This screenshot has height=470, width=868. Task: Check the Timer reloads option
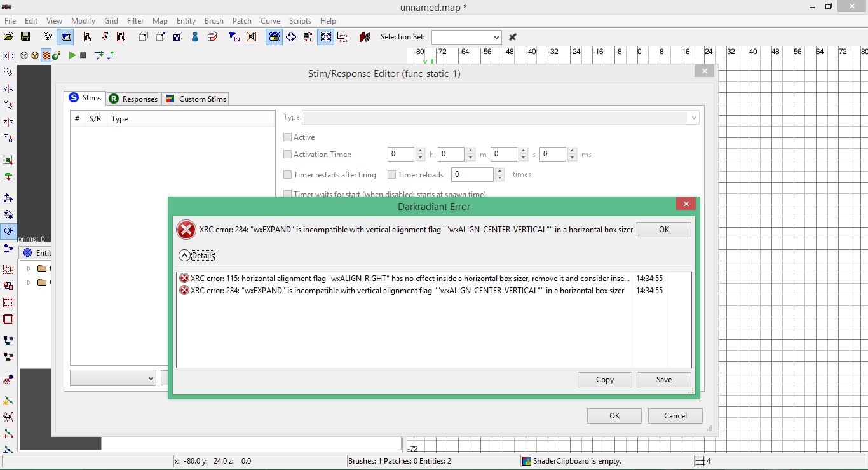(392, 175)
